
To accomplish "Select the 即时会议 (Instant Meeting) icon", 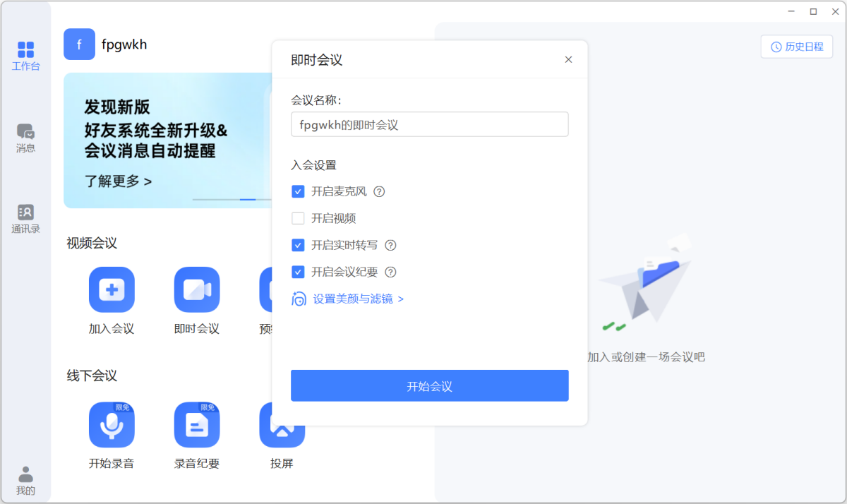I will (196, 289).
